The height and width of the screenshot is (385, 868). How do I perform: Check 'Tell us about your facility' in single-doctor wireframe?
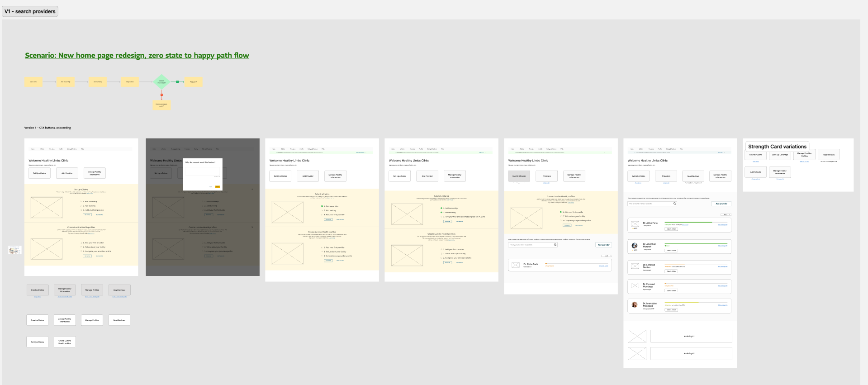pyautogui.click(x=572, y=216)
